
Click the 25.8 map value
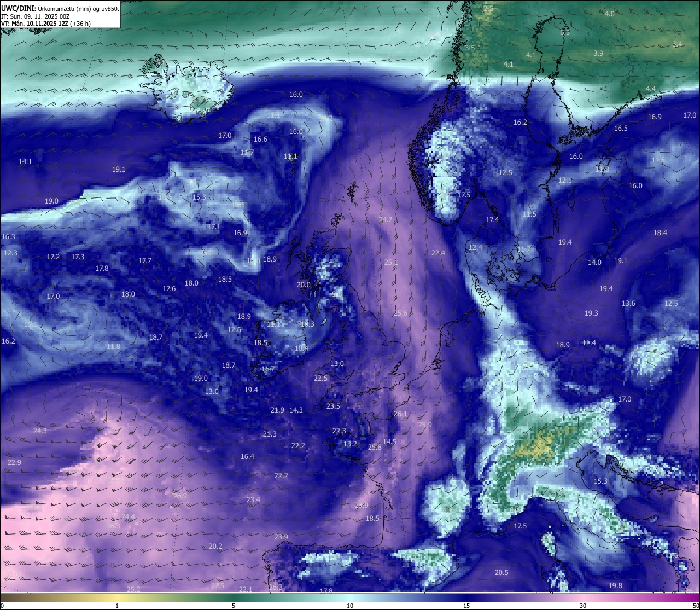point(375,447)
